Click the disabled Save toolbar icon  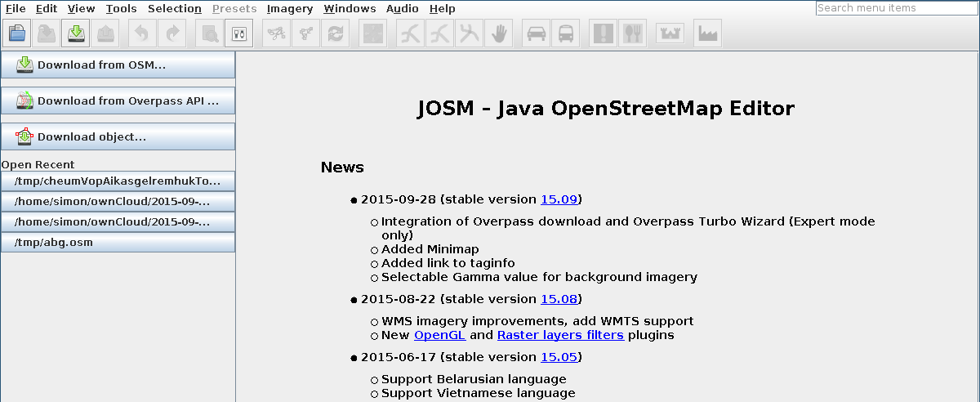tap(47, 33)
